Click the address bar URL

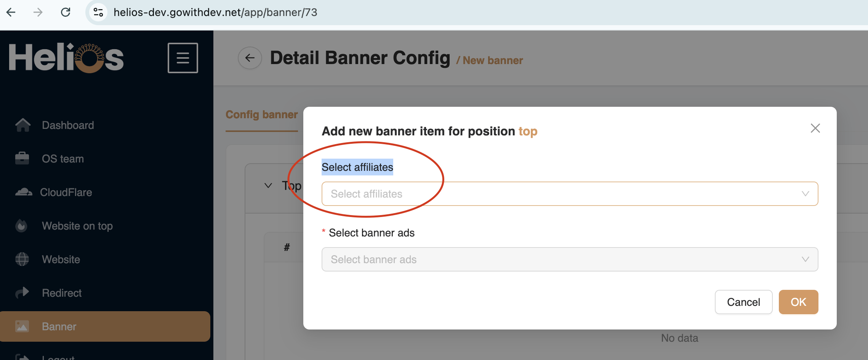(215, 12)
